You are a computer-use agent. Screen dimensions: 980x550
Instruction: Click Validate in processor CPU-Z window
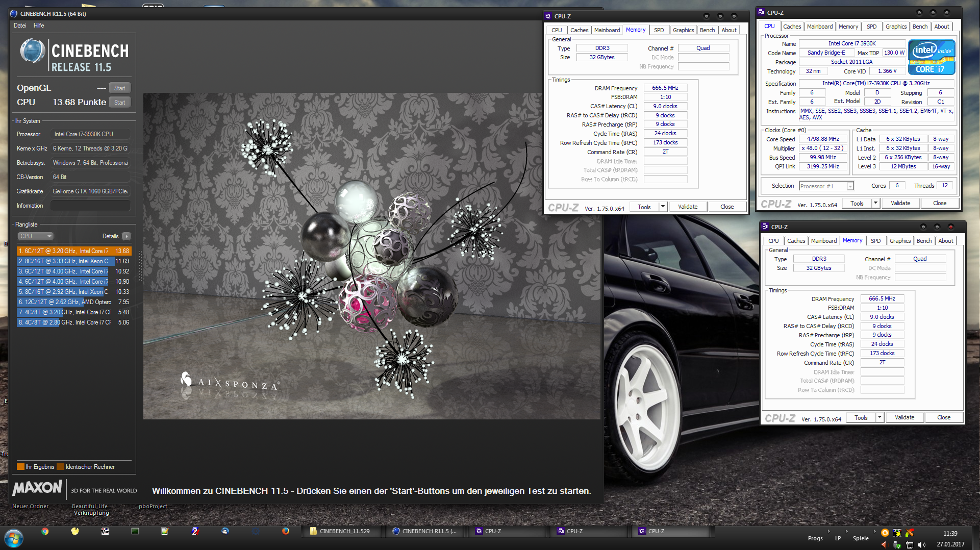click(900, 203)
